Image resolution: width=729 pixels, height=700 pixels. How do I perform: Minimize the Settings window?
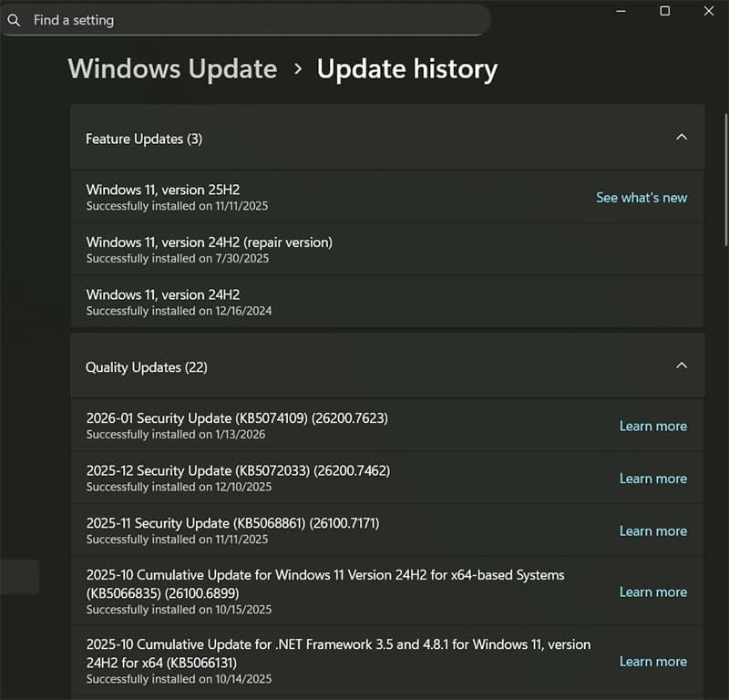pos(621,11)
